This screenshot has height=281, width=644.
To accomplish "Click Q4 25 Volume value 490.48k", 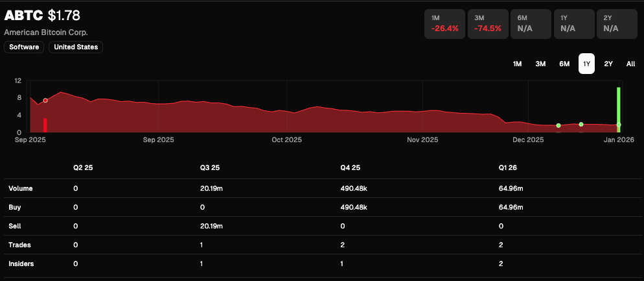I will (x=354, y=188).
